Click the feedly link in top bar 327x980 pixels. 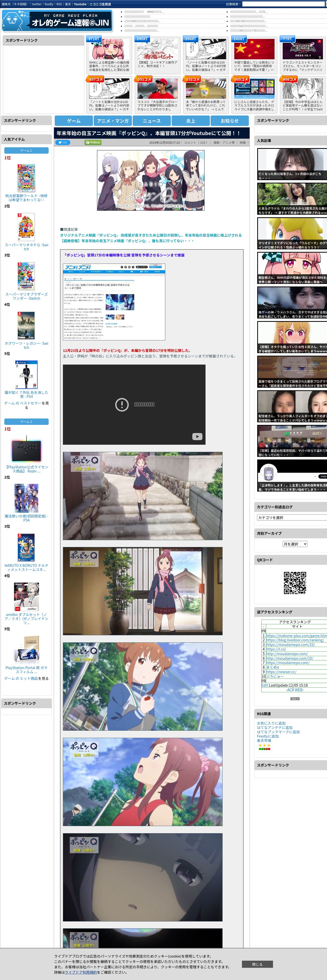(49, 4)
